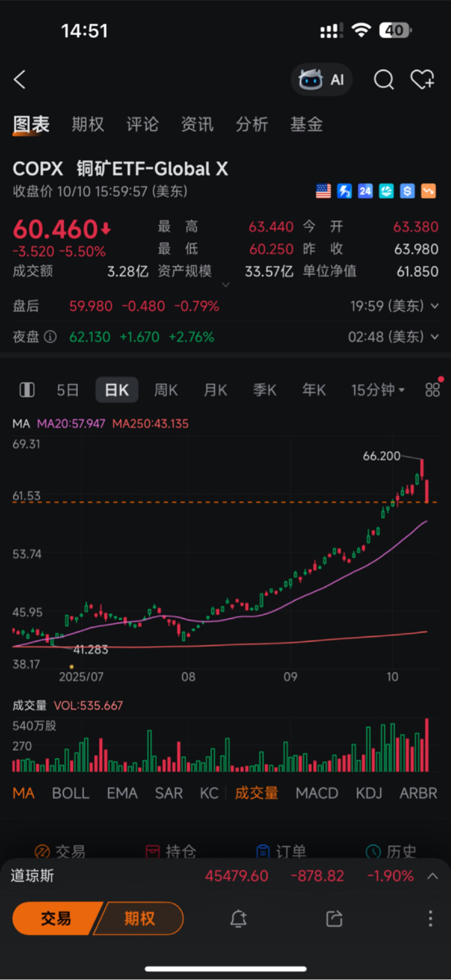The width and height of the screenshot is (451, 980).
Task: Tap the MA20:57.947 legend label
Action: [71, 424]
